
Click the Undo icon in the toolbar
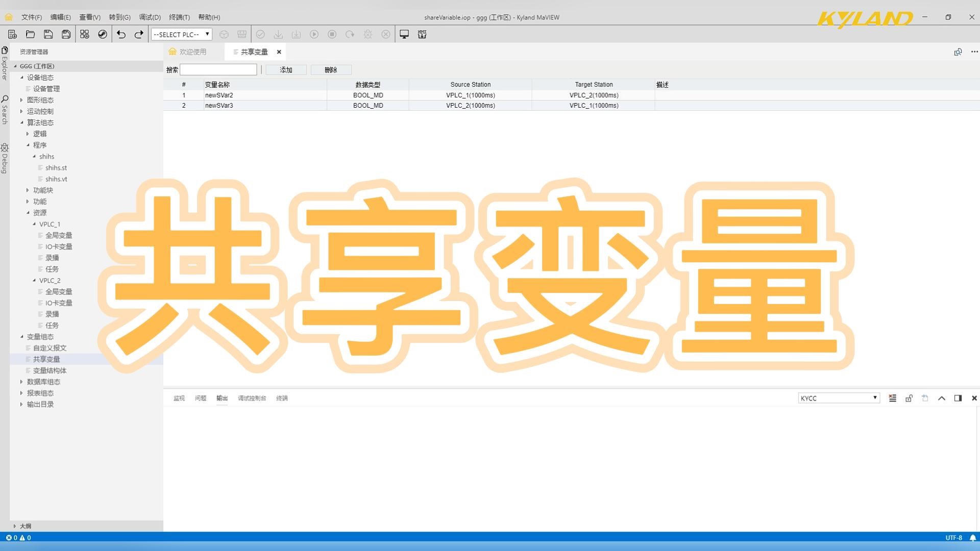coord(121,34)
